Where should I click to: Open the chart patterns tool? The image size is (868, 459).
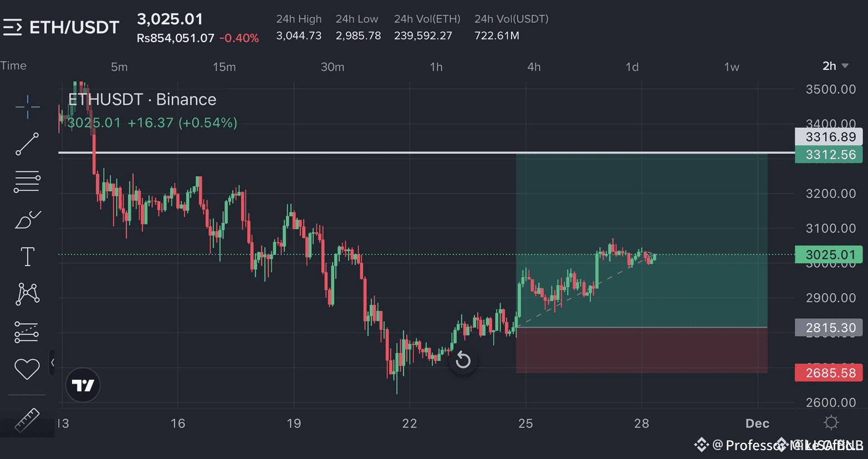[27, 294]
